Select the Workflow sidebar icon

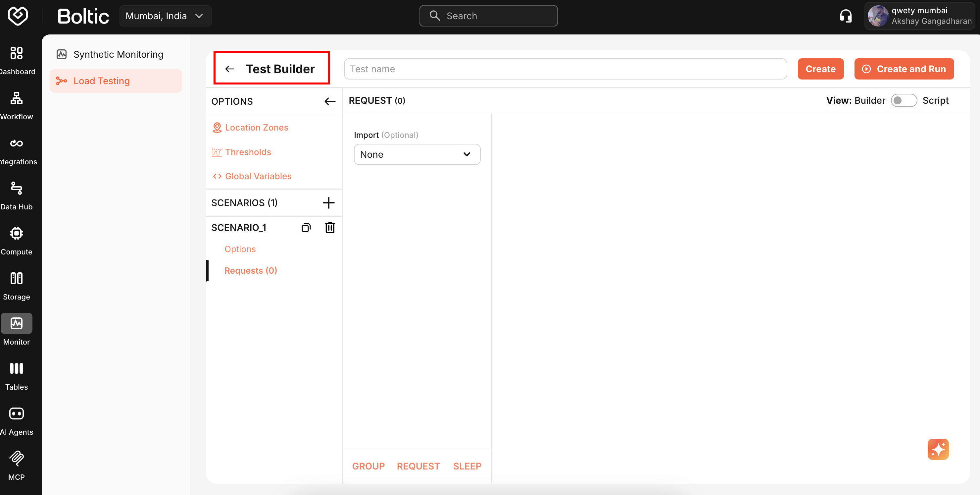(16, 98)
